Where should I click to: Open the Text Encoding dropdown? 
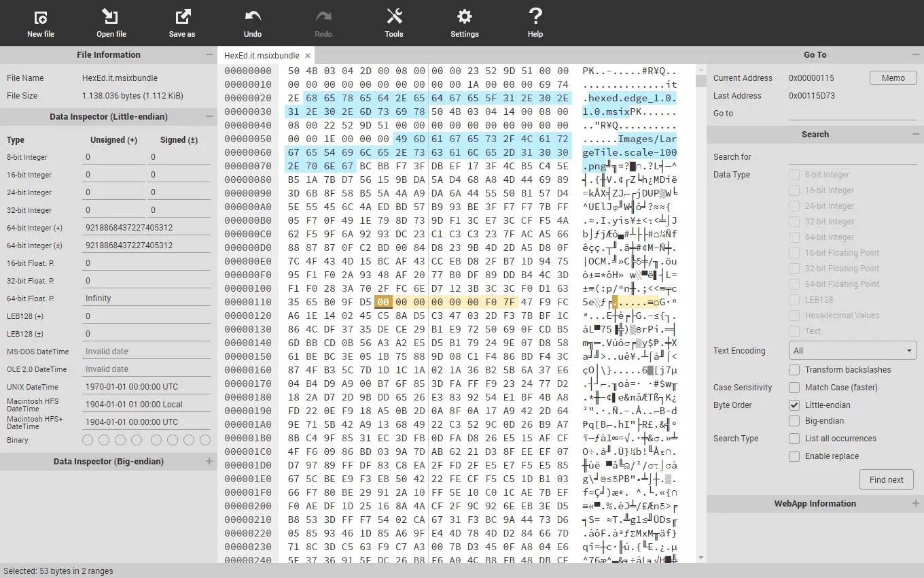(x=853, y=351)
